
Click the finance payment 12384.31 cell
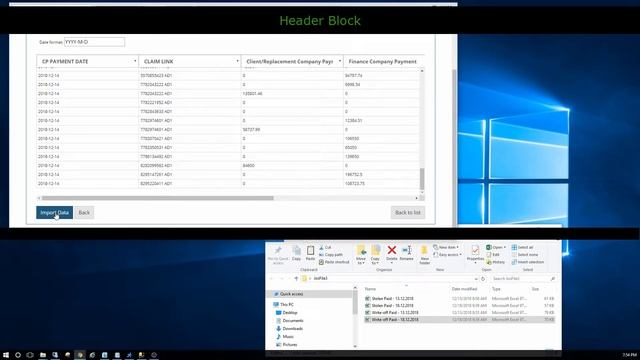point(381,121)
